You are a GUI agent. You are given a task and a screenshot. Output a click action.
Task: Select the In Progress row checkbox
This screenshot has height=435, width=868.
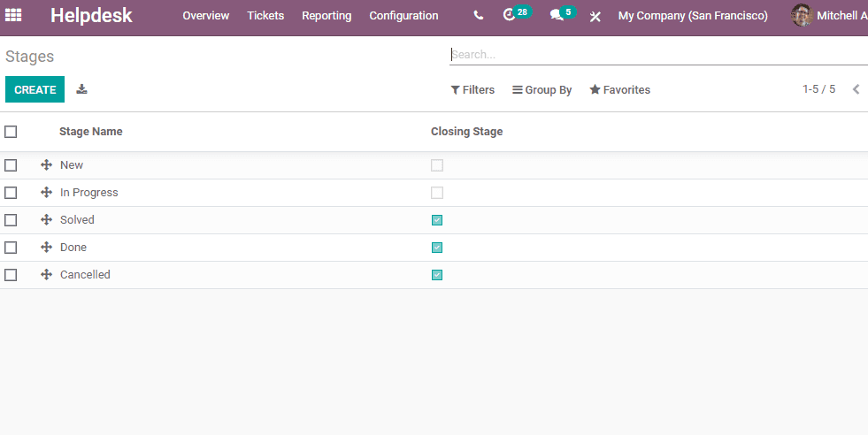click(x=11, y=193)
